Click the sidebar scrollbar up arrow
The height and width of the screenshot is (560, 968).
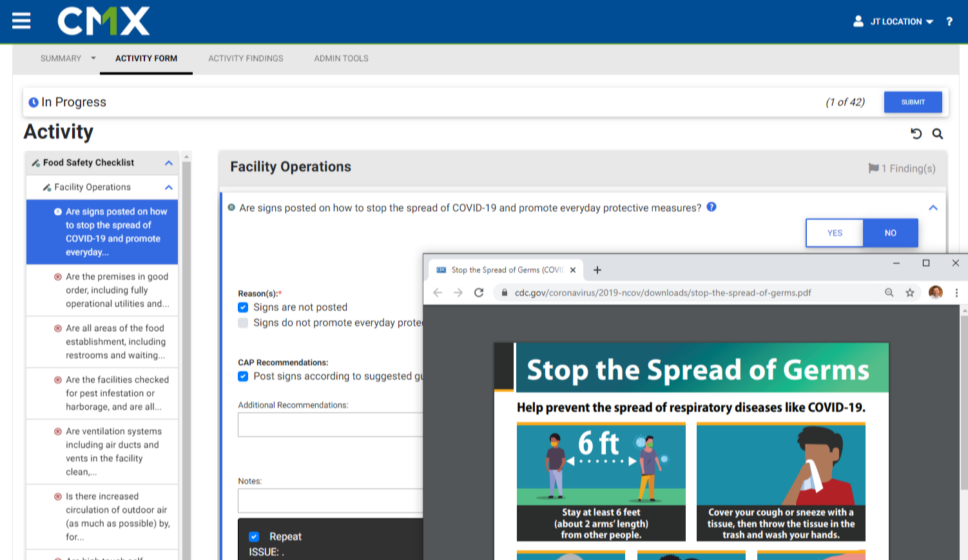coord(186,157)
